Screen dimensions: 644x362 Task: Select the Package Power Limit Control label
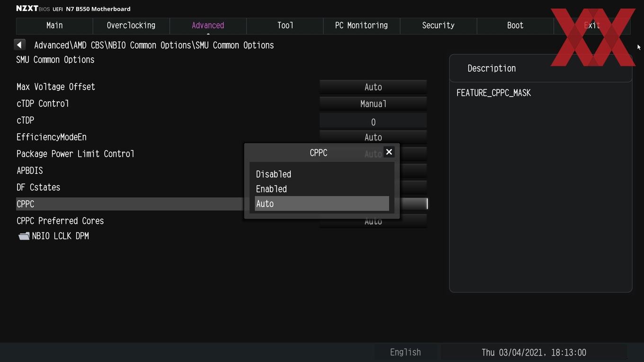click(x=75, y=154)
